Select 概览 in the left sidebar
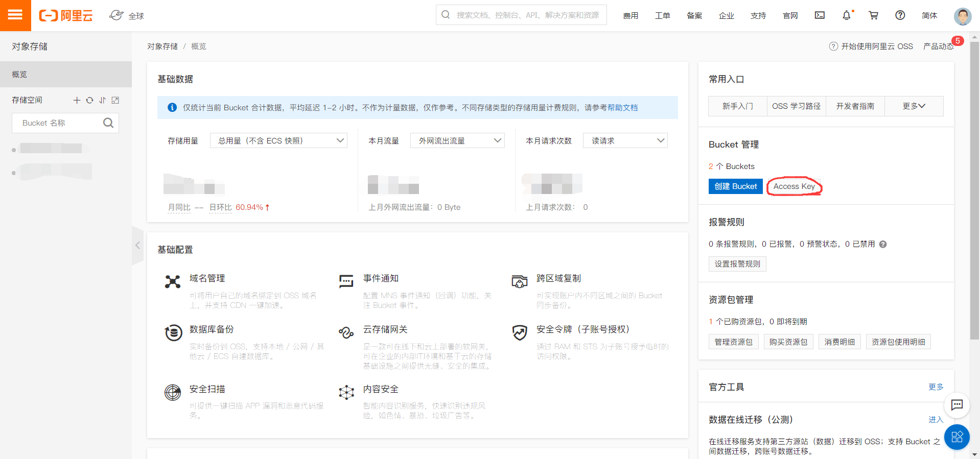Screen dimensions: 980x459 pos(66,75)
